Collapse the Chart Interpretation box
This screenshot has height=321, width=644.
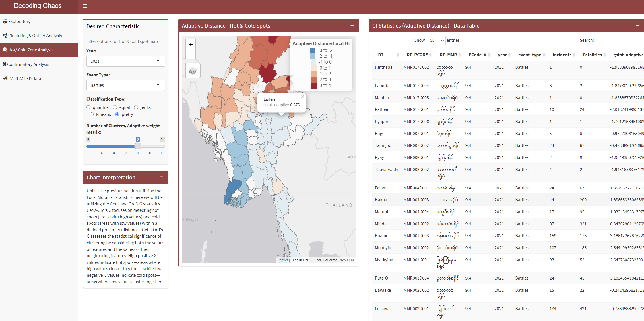tap(162, 177)
